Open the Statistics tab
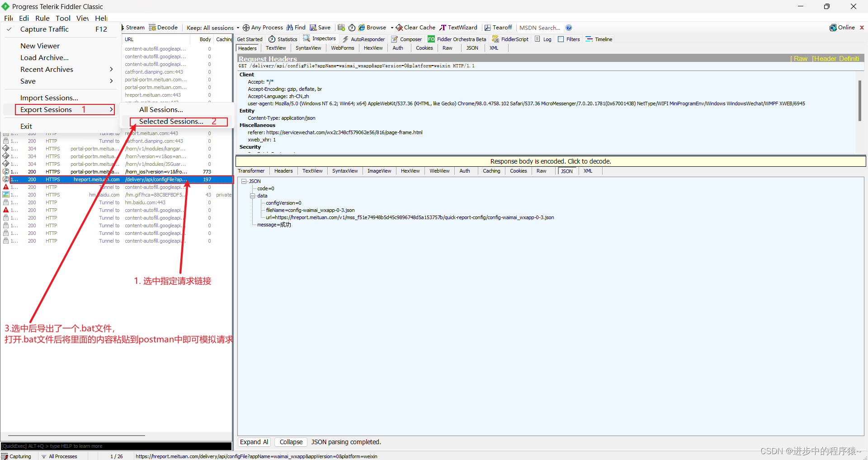The width and height of the screenshot is (868, 460). pos(283,39)
